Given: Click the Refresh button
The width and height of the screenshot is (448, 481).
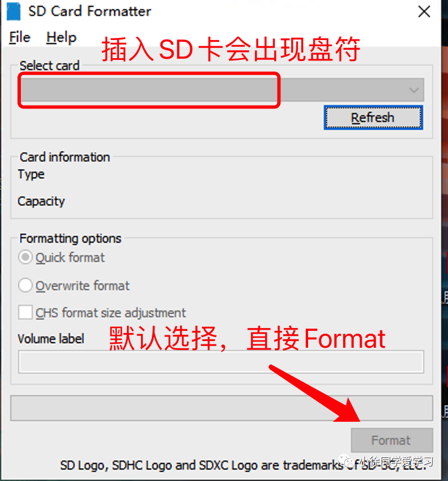Looking at the screenshot, I should coord(373,117).
